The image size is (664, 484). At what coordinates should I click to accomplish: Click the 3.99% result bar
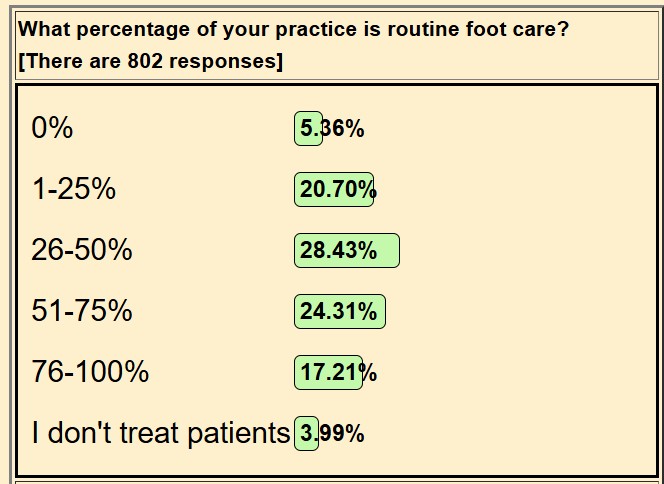pyautogui.click(x=306, y=433)
